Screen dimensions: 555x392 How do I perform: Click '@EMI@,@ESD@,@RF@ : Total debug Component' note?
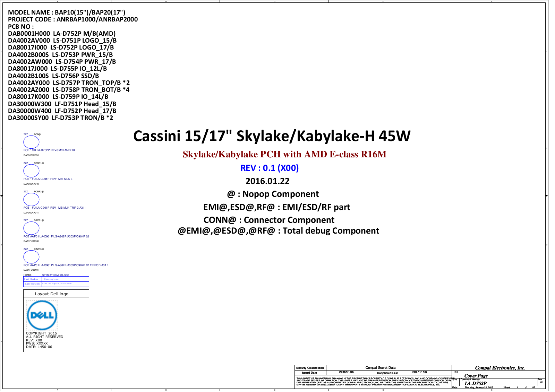click(x=279, y=231)
